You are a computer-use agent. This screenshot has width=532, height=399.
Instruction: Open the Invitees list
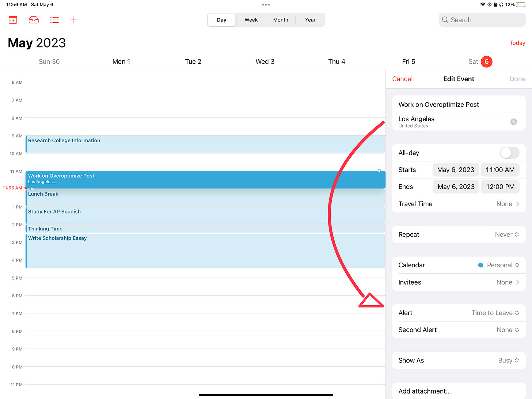[x=459, y=282]
